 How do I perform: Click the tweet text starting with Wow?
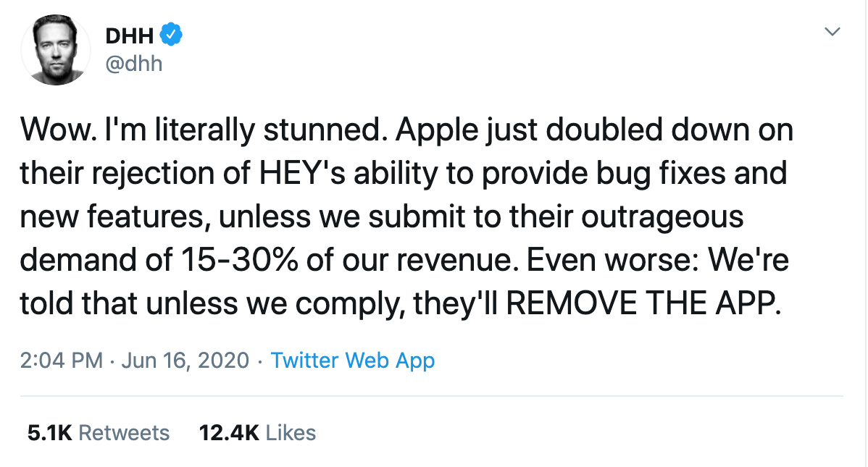pyautogui.click(x=407, y=216)
